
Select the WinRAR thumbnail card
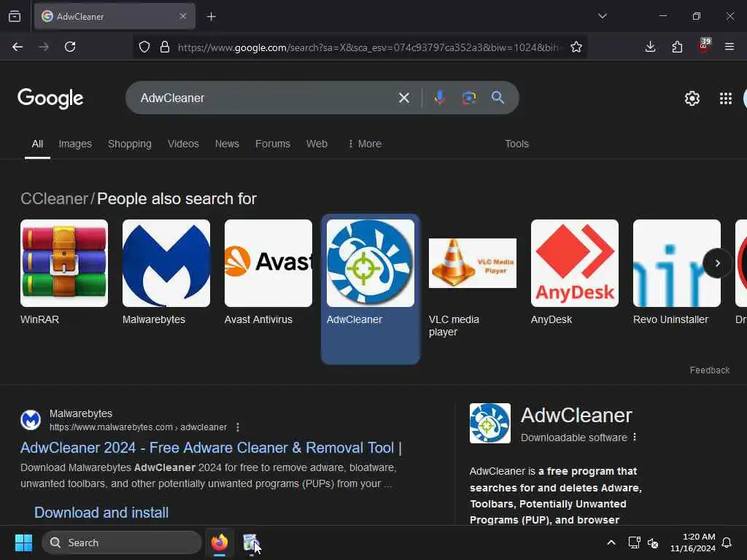[x=64, y=273]
